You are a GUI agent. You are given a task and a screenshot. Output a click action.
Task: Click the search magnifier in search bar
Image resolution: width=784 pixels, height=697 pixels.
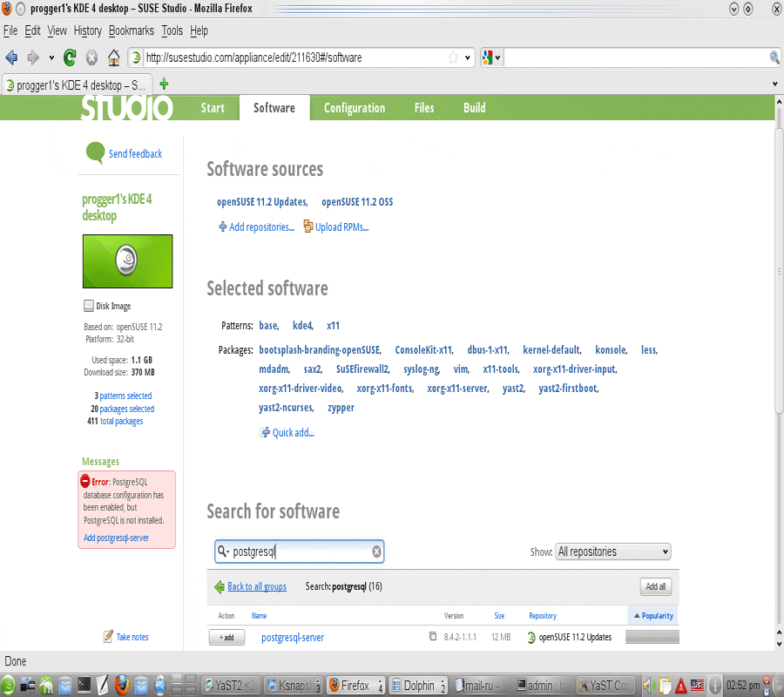774,58
